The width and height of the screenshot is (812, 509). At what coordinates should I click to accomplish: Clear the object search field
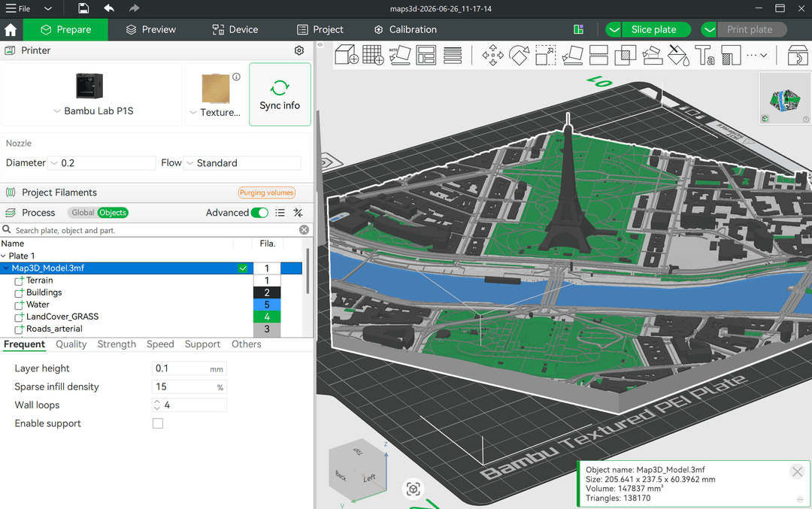[x=304, y=230]
